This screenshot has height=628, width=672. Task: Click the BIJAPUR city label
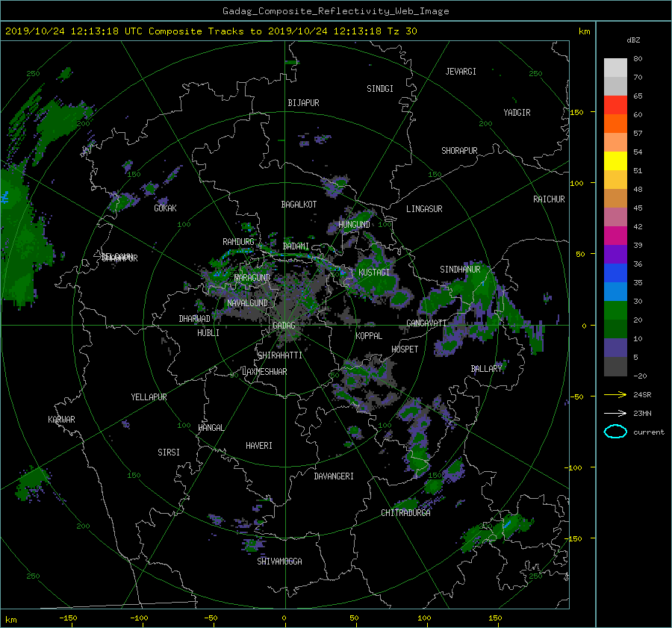303,103
